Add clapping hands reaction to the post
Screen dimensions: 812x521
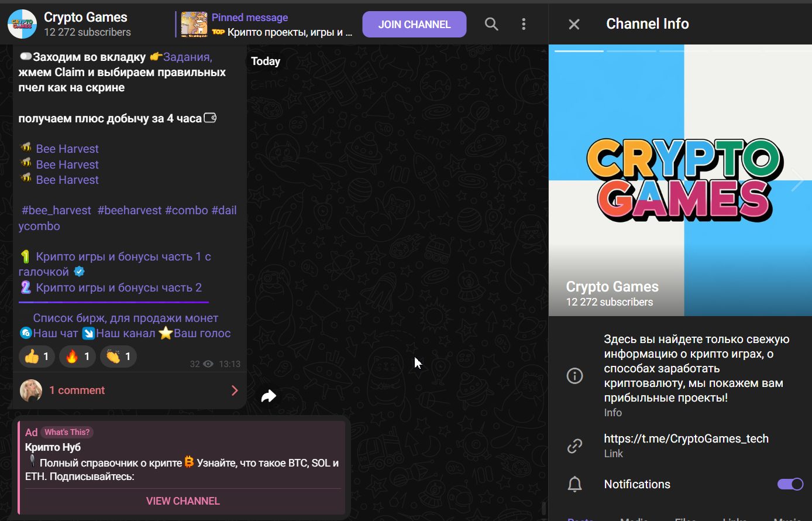118,357
